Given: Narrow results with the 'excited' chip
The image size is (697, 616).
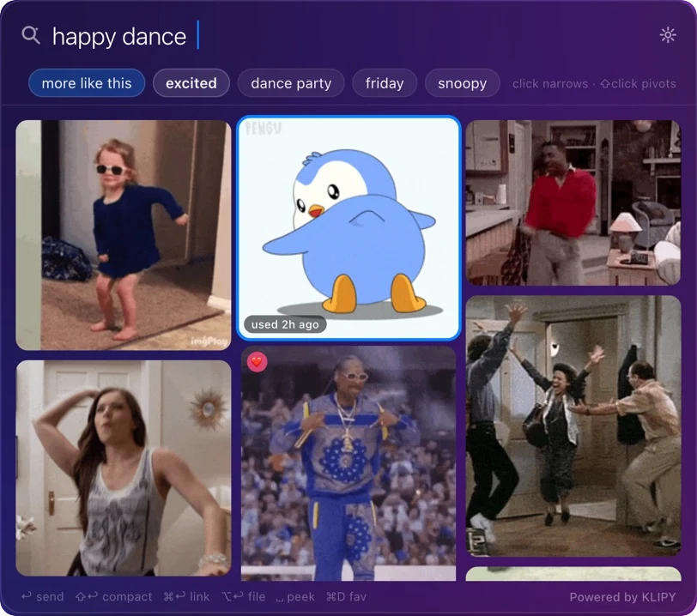Looking at the screenshot, I should [x=191, y=83].
